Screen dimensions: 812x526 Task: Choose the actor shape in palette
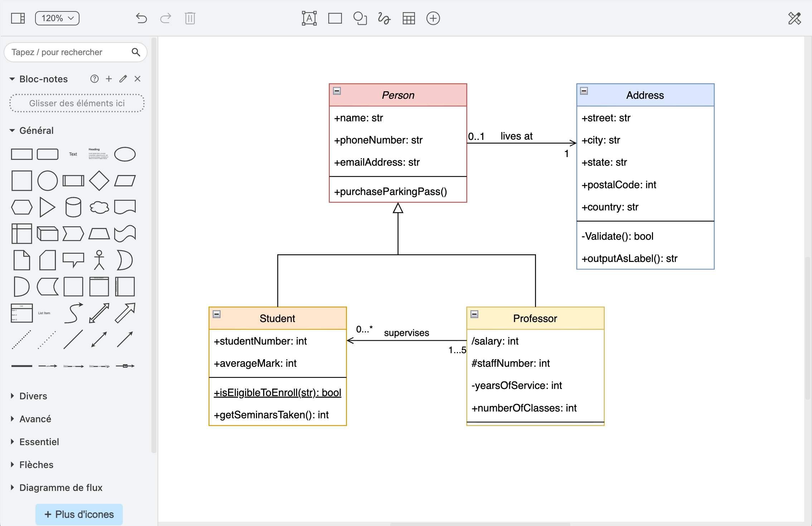pyautogui.click(x=99, y=260)
